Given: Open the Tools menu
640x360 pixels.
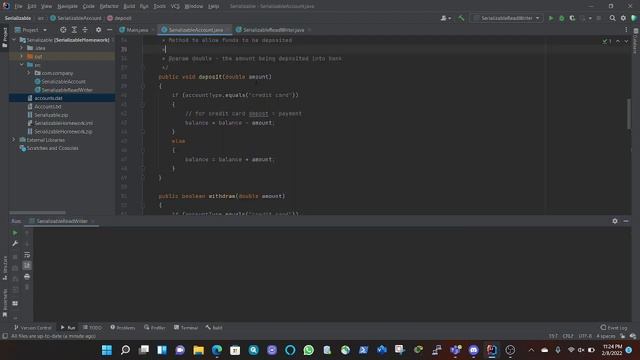Looking at the screenshot, I should (x=160, y=6).
